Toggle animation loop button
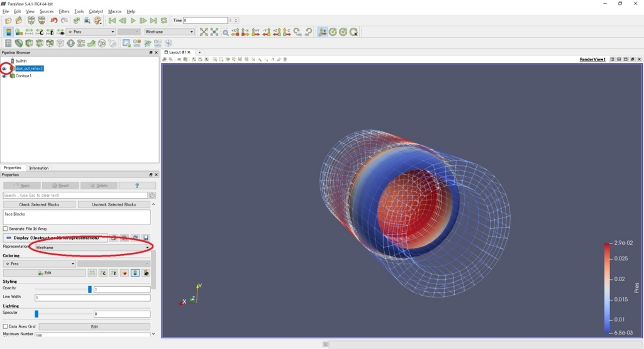Image resolution: width=644 pixels, height=349 pixels. coord(164,21)
